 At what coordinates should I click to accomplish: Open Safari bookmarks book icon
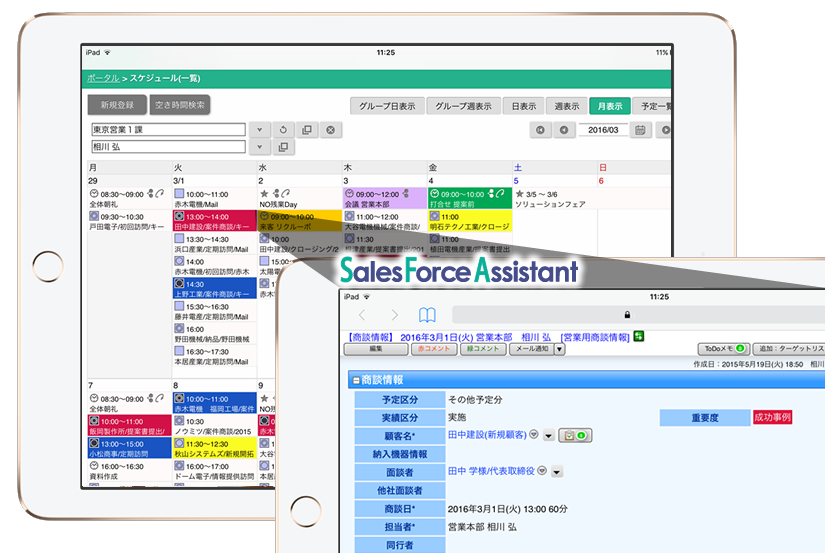point(427,315)
